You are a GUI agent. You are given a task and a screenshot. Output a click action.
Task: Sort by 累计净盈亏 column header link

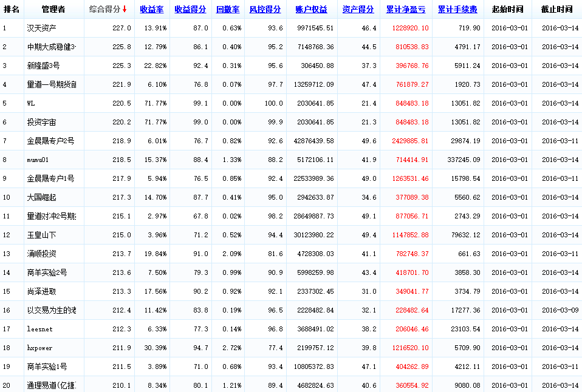coord(405,9)
